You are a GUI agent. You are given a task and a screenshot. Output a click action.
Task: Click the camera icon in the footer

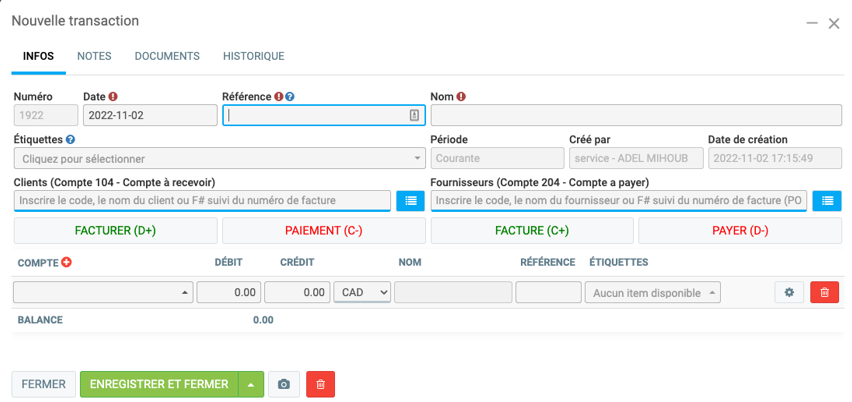[284, 384]
